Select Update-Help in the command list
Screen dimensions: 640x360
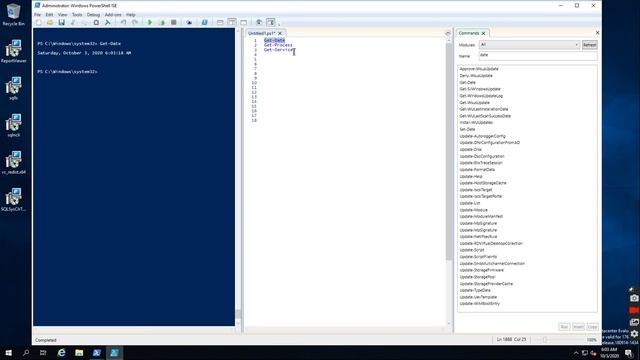tap(471, 176)
